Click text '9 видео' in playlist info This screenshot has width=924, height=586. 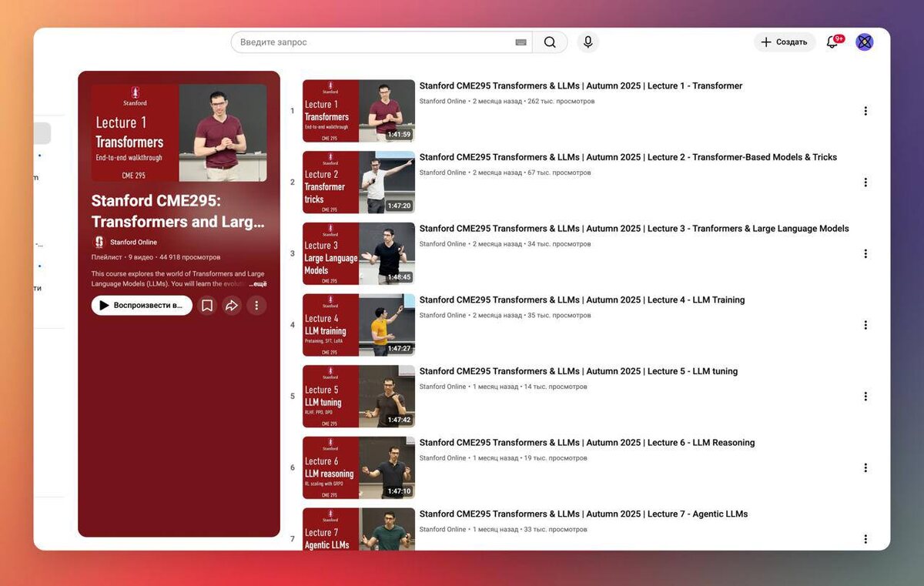pyautogui.click(x=141, y=257)
